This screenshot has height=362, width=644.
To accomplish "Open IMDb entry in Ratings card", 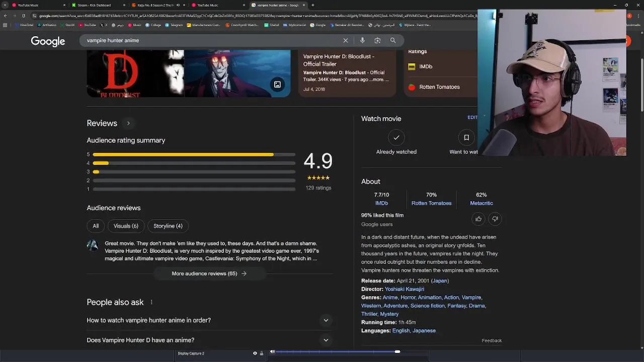I will 426,66.
